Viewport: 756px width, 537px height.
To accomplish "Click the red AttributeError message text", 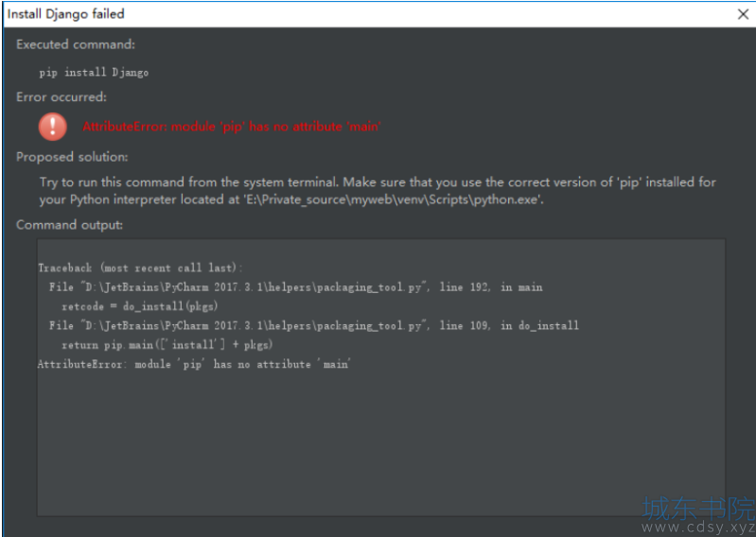I will point(232,127).
